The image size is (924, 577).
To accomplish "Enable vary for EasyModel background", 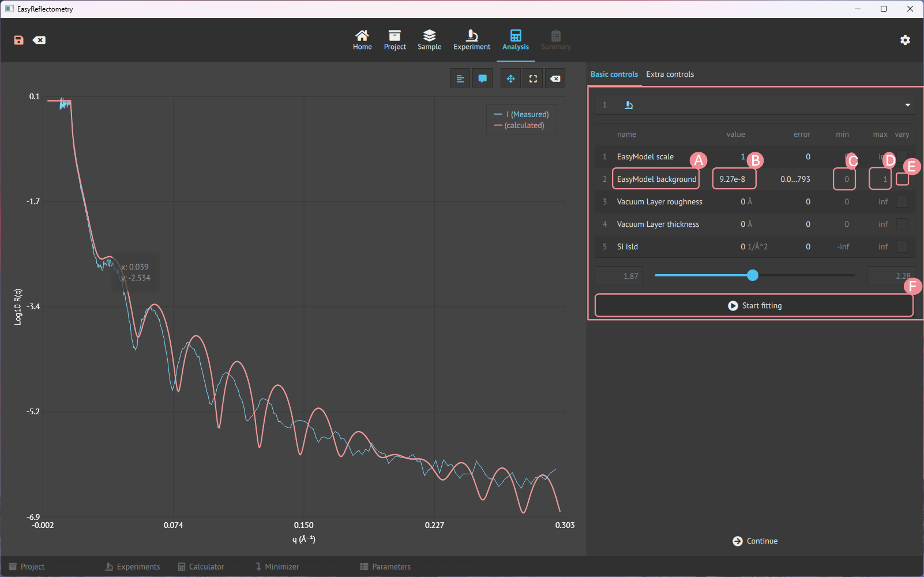I will pyautogui.click(x=902, y=179).
